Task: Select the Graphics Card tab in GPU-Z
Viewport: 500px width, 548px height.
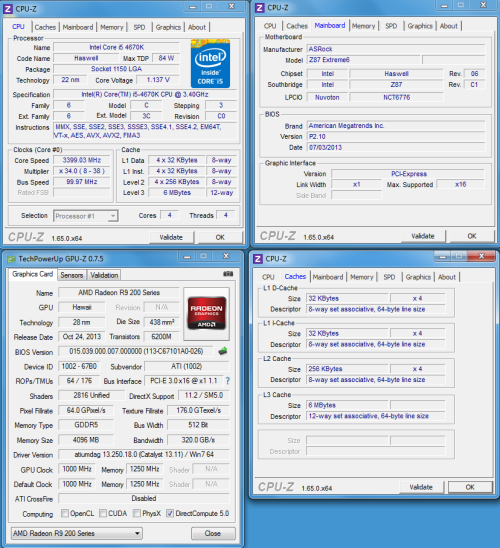Action: click(x=32, y=274)
